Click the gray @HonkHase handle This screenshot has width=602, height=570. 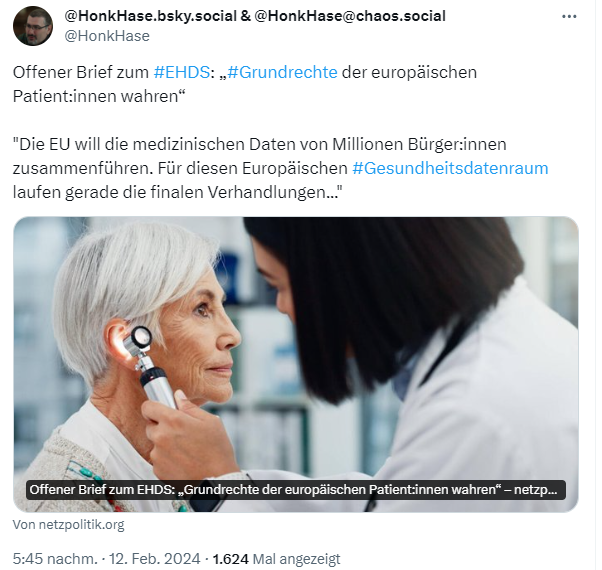click(107, 36)
